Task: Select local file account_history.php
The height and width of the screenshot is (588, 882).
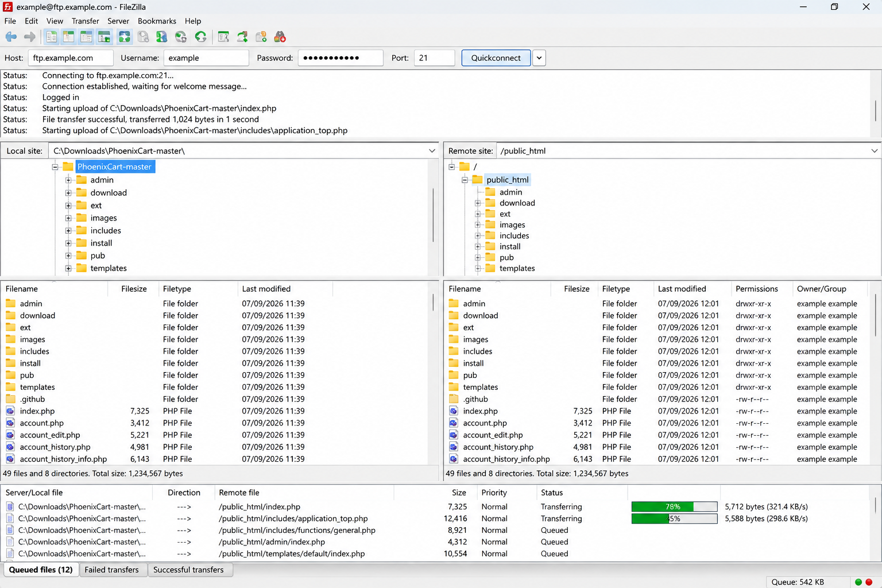Action: point(55,447)
